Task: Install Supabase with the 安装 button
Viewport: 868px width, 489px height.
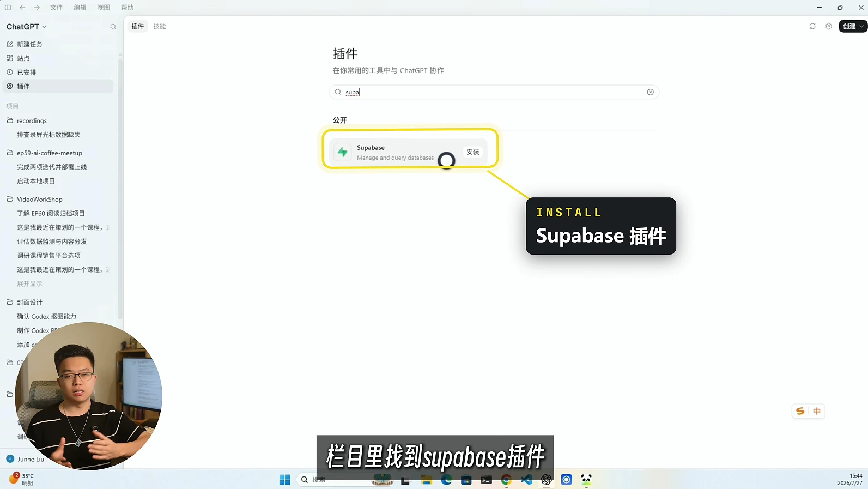Action: (473, 152)
